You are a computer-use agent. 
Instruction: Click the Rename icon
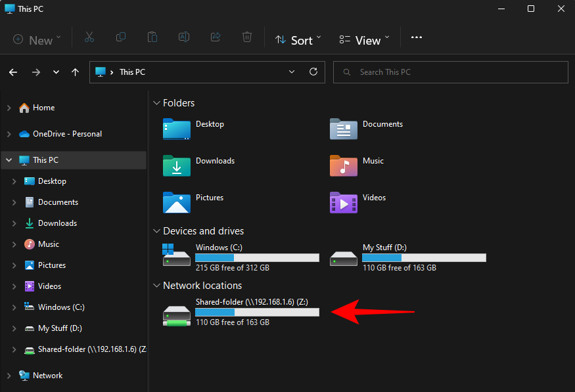coord(184,37)
